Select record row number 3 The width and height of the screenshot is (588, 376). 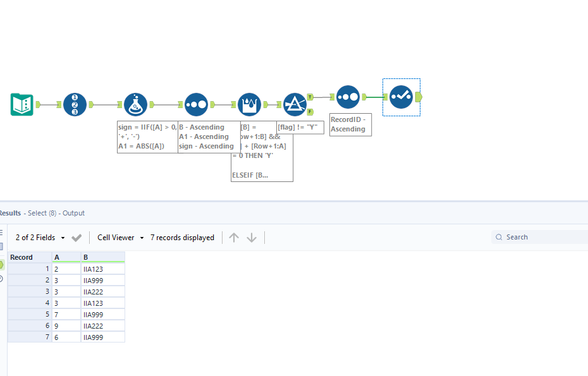[x=30, y=292]
